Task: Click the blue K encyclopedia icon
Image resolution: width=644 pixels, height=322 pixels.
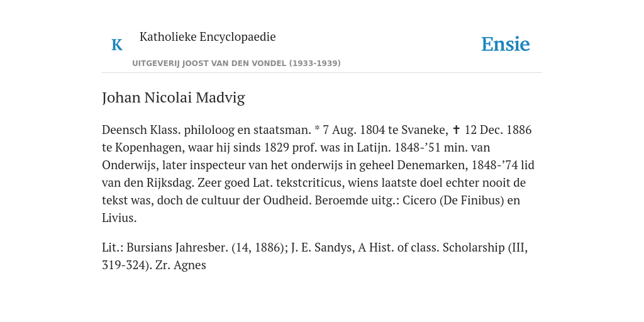Action: (117, 45)
